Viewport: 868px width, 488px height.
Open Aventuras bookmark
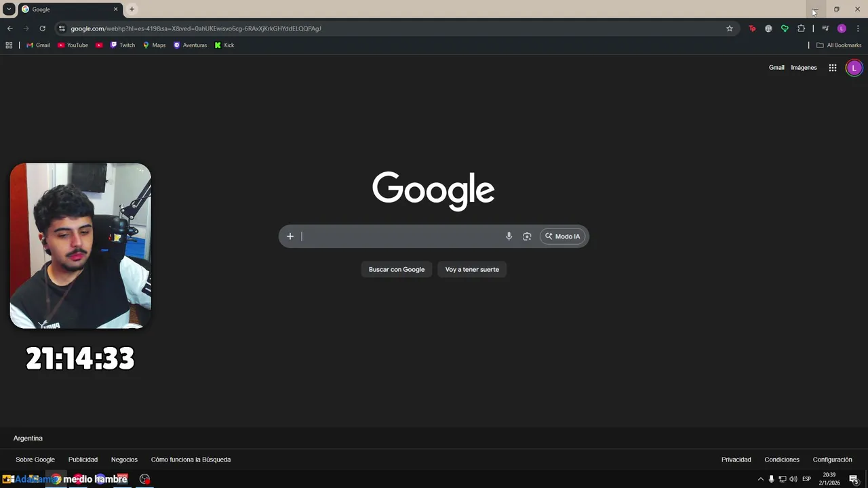190,45
